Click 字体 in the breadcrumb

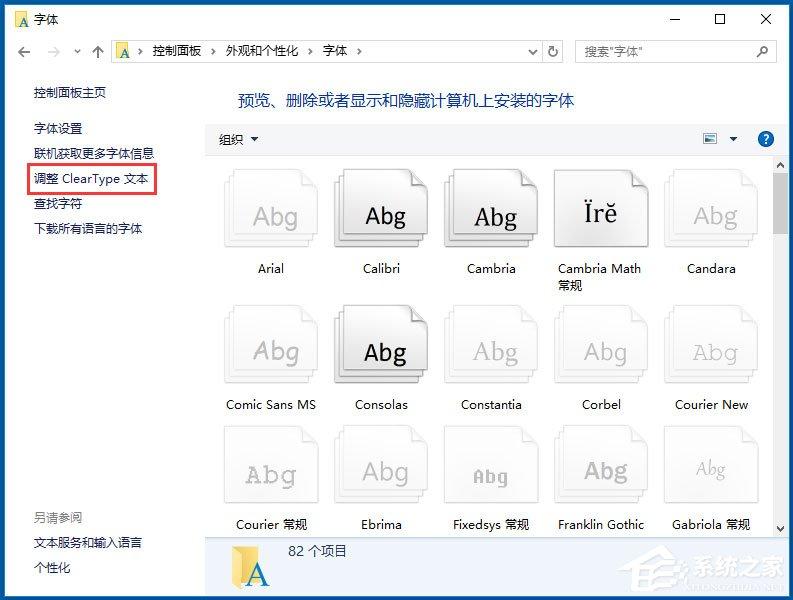[x=335, y=51]
